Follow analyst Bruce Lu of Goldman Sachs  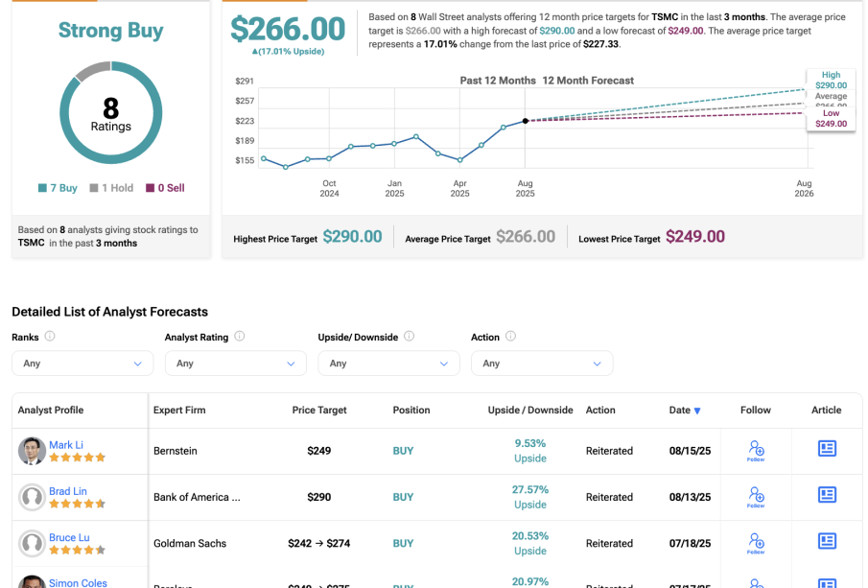[x=756, y=541]
